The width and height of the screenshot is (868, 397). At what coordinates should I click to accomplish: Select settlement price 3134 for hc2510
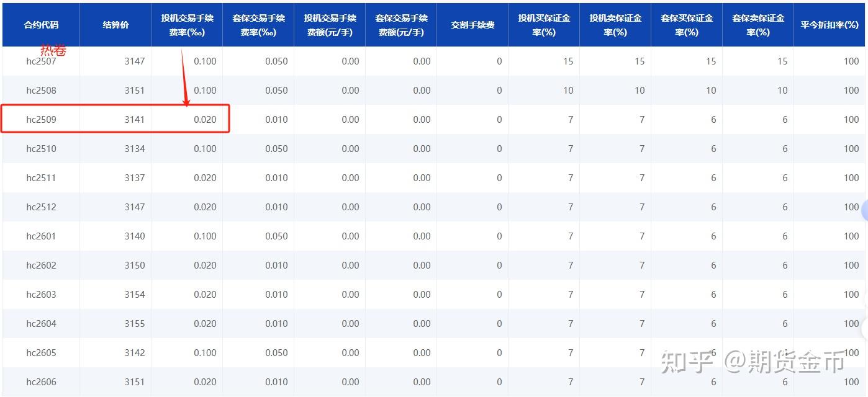[134, 149]
